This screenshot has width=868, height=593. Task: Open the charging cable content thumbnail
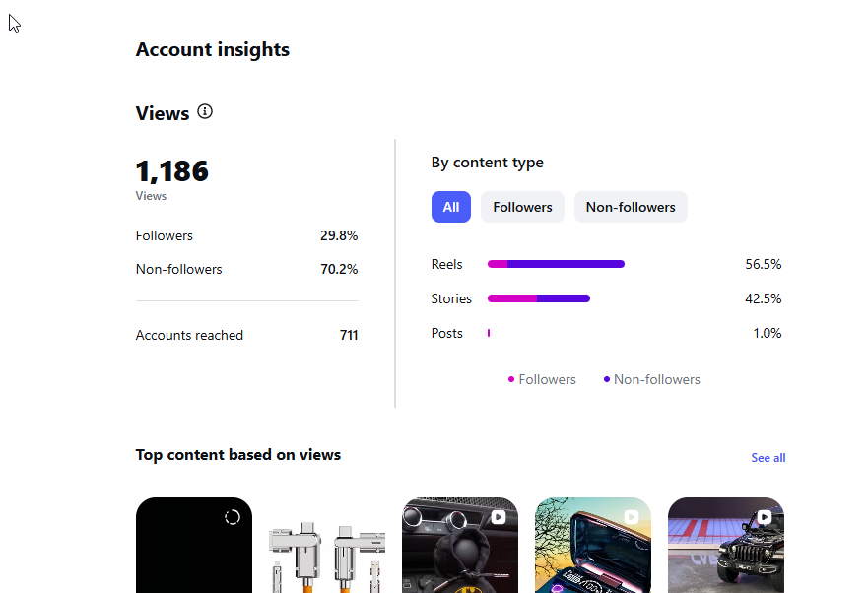coord(326,546)
